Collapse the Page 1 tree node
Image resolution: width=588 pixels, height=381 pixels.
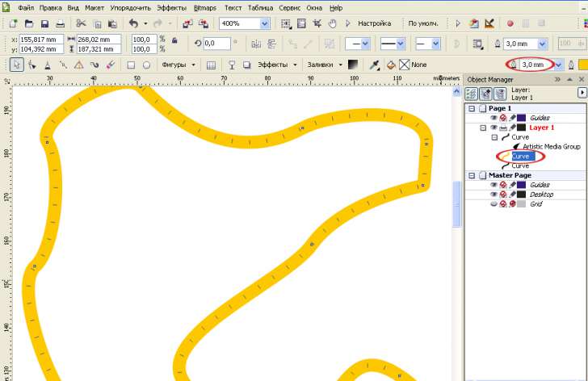point(472,108)
